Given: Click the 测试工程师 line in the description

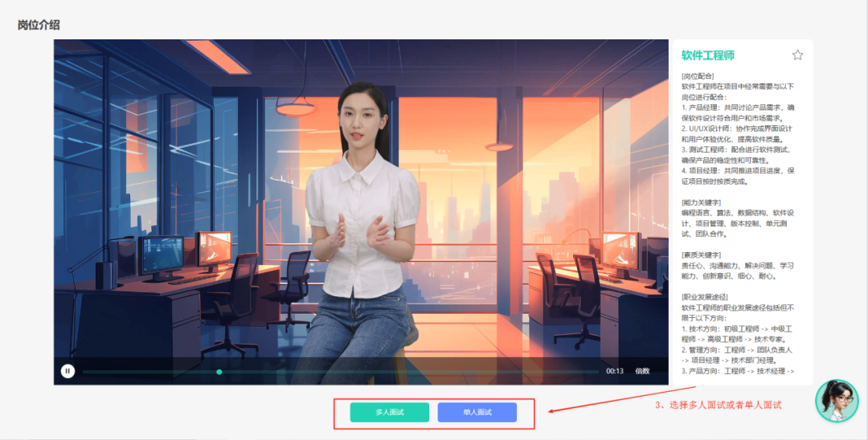Looking at the screenshot, I should [x=736, y=149].
